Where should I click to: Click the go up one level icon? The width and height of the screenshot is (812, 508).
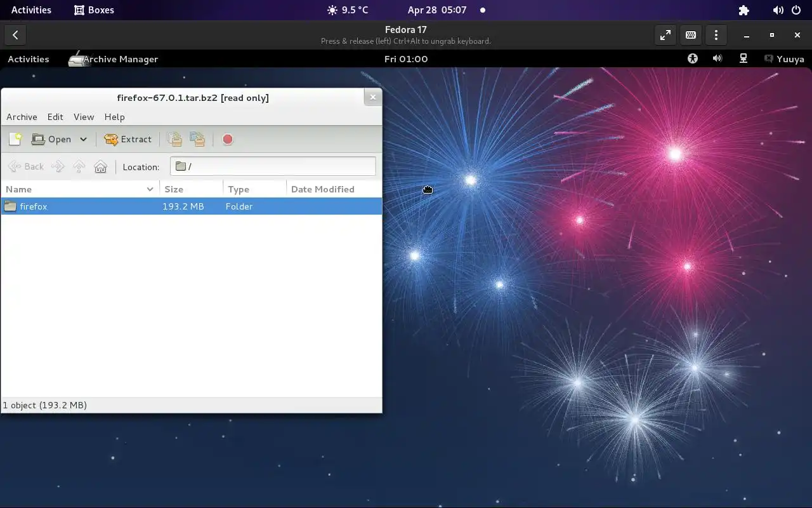pos(79,166)
